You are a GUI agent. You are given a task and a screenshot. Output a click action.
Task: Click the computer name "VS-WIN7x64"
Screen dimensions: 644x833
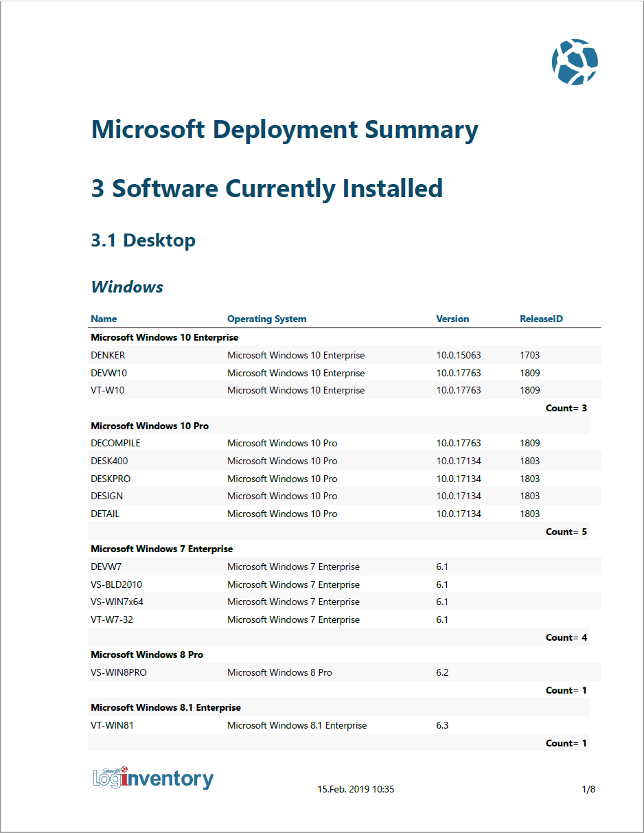pyautogui.click(x=117, y=602)
